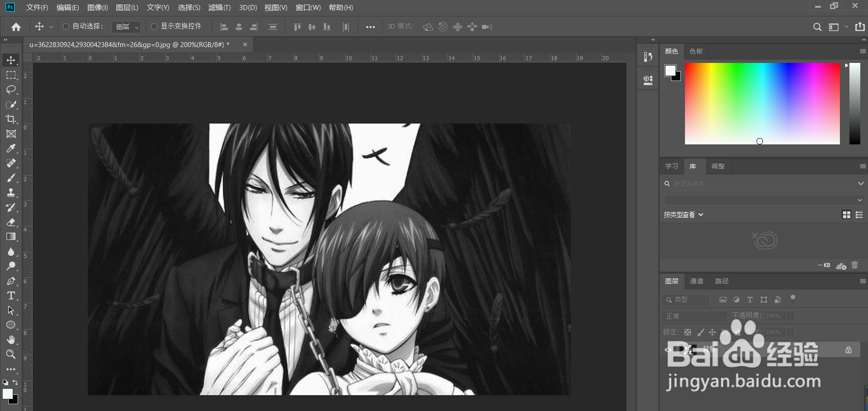Select the Pen tool
The width and height of the screenshot is (868, 411).
click(x=11, y=281)
